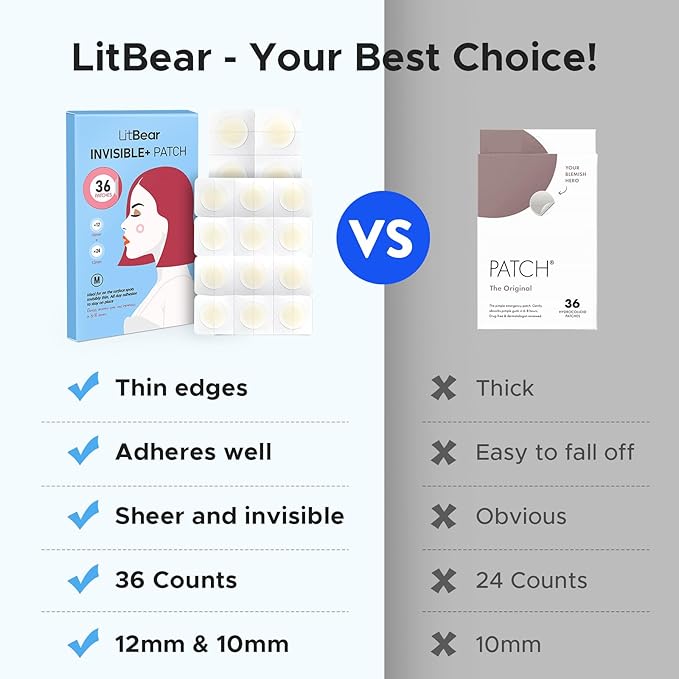Viewport: 679px width, 679px height.
Task: Click the checkmark next to Adheres well
Action: point(82,451)
